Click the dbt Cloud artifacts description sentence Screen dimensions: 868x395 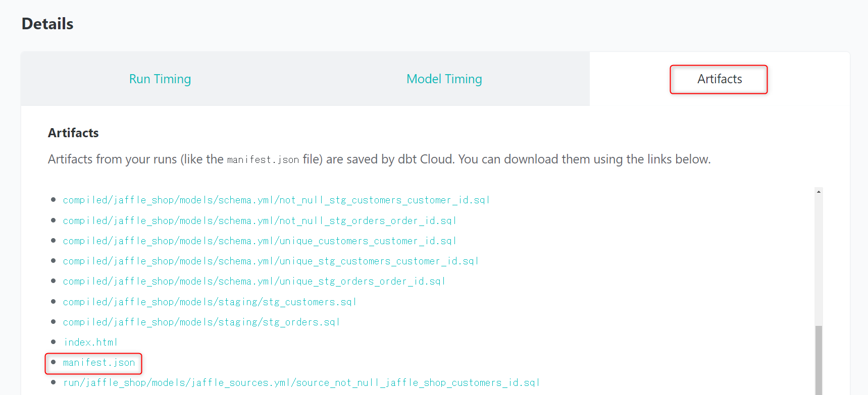454,159
